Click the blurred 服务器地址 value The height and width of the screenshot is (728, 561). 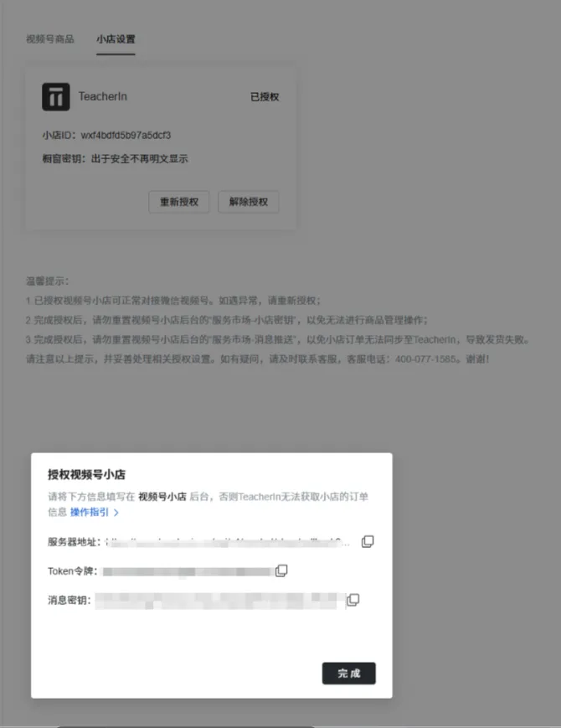click(x=228, y=542)
